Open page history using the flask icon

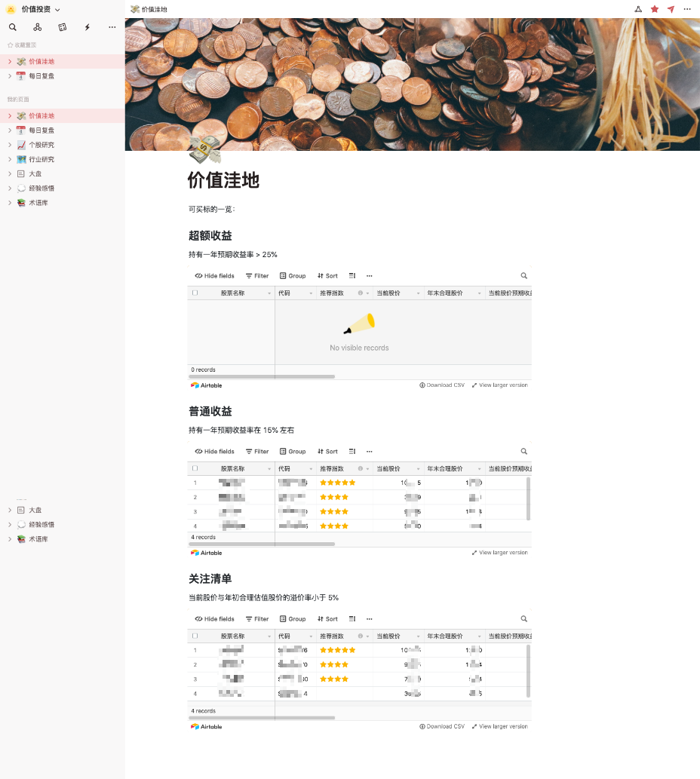tap(637, 8)
